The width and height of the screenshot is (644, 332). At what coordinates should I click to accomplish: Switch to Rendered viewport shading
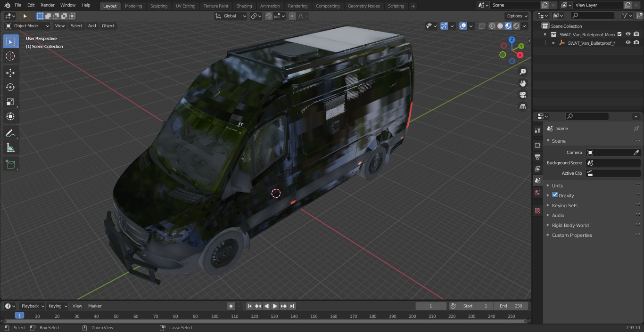coord(516,26)
